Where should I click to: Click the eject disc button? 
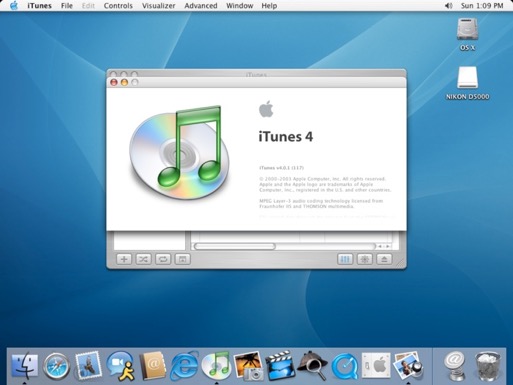pos(384,259)
